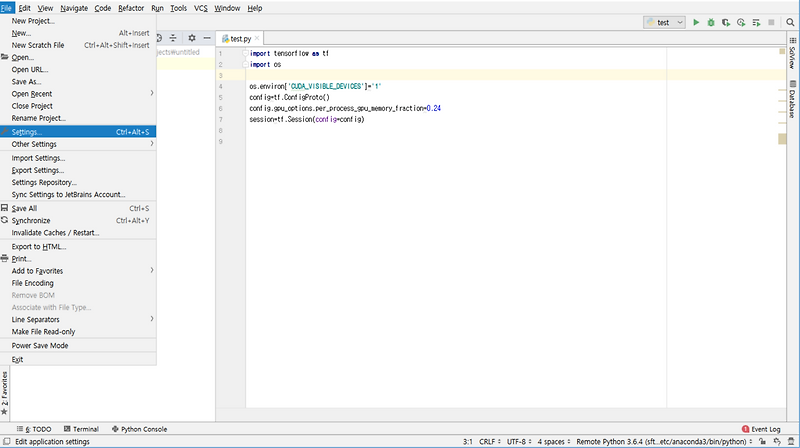Select Rename Project... menu entry
The height and width of the screenshot is (448, 800).
click(78, 118)
